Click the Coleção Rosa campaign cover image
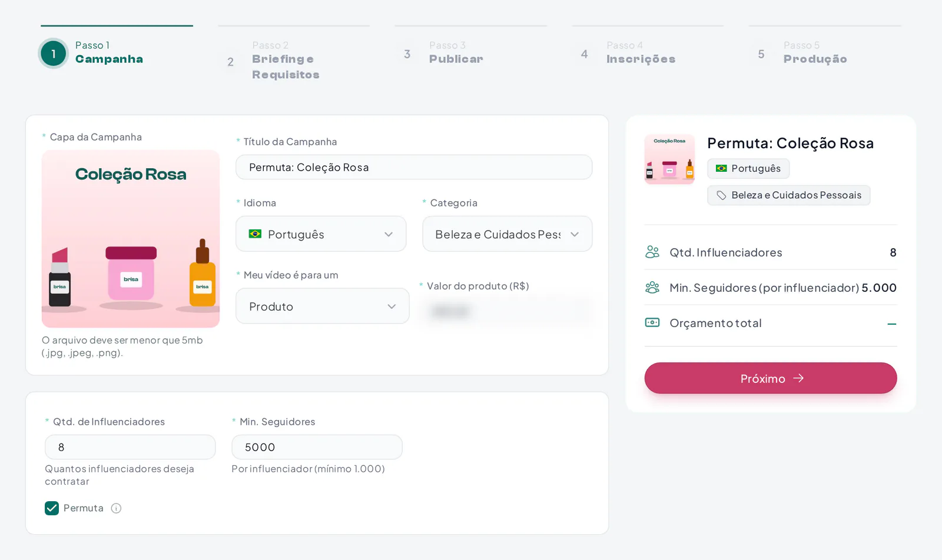The image size is (942, 560). click(x=131, y=239)
